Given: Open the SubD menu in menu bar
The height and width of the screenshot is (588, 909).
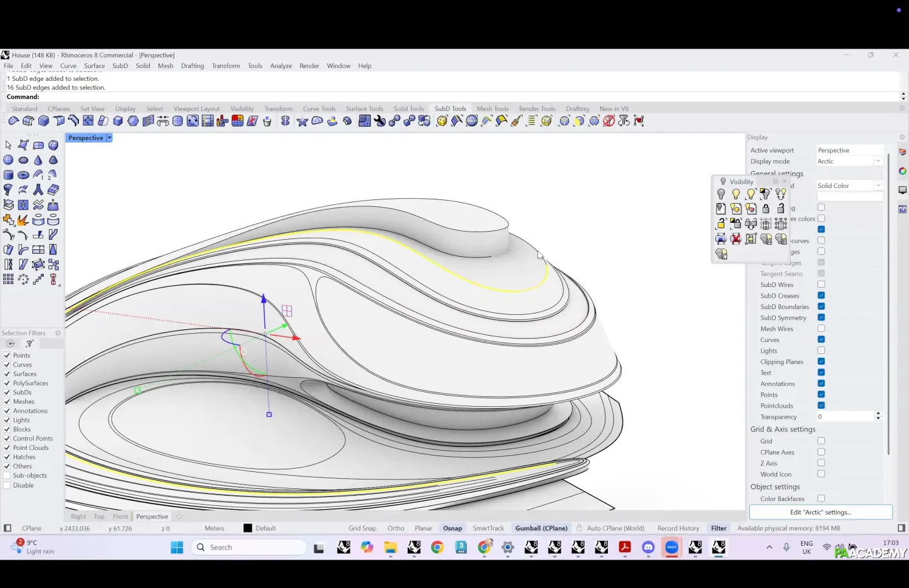Looking at the screenshot, I should [120, 66].
